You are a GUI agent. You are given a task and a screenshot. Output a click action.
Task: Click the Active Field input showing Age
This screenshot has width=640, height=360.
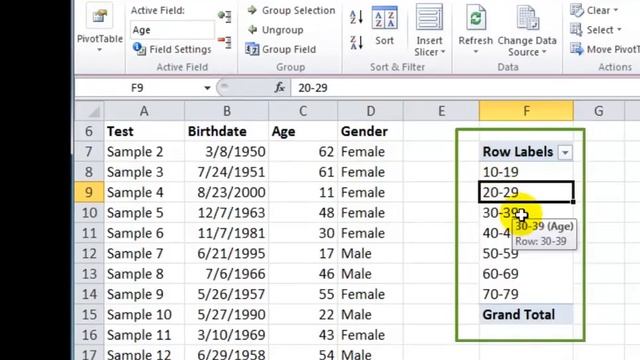click(x=172, y=30)
